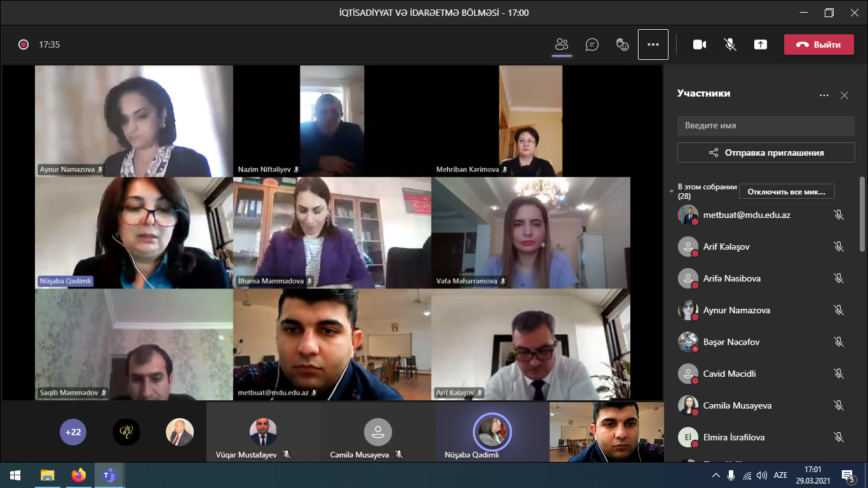Click mic icon next to Arif Kələşov
The width and height of the screenshot is (868, 488).
839,247
